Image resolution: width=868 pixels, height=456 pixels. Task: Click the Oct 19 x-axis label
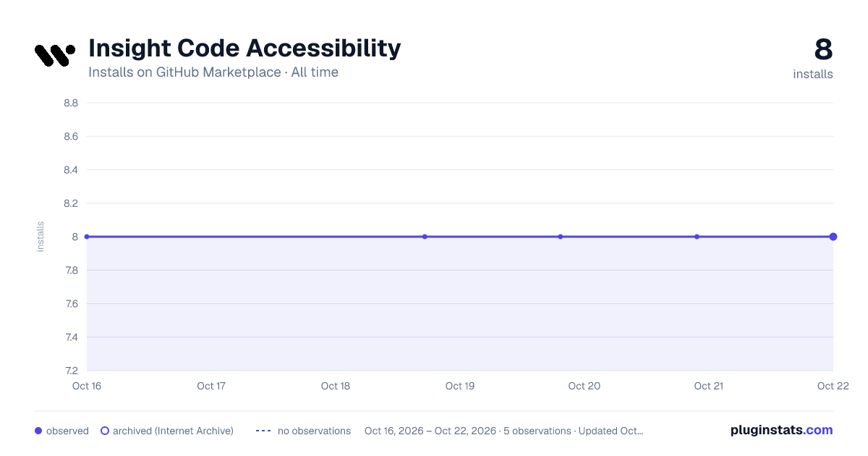click(x=460, y=386)
